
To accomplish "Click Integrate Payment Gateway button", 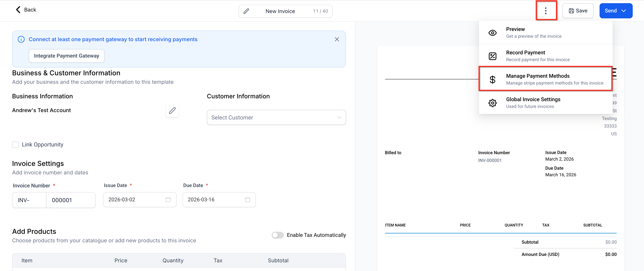I will (67, 56).
